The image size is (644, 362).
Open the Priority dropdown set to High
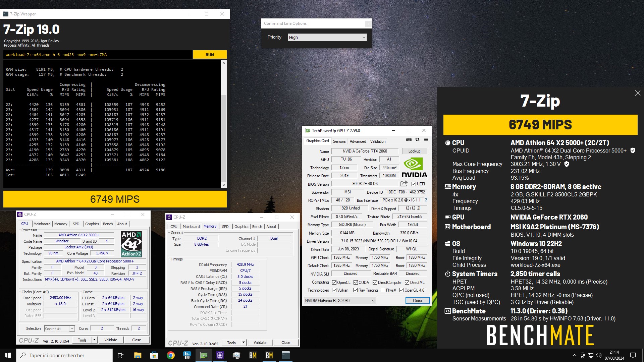coord(327,37)
